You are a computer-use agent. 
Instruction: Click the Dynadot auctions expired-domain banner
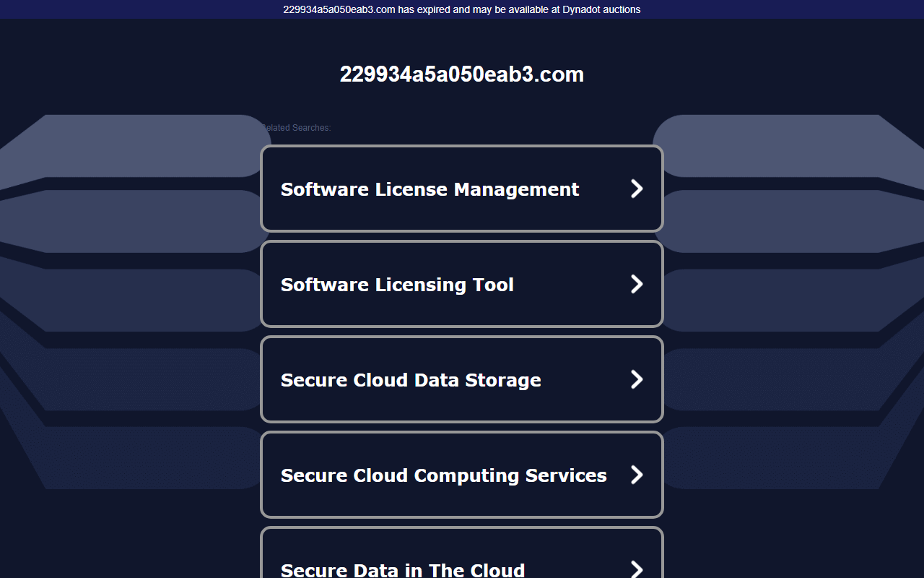click(462, 9)
